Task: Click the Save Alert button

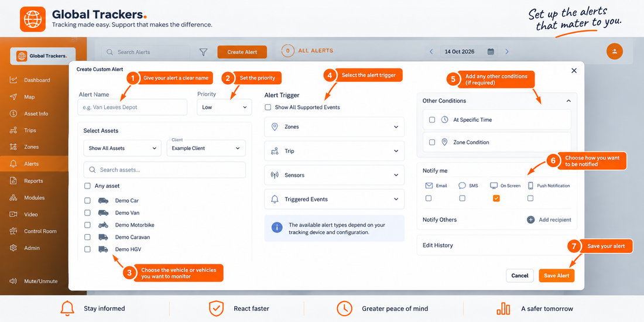Action: tap(557, 276)
